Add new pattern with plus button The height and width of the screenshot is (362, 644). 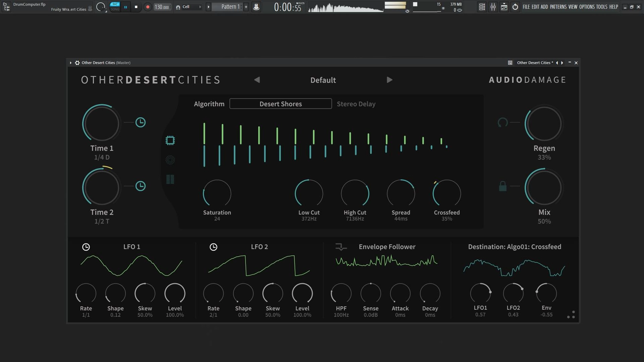pos(246,7)
